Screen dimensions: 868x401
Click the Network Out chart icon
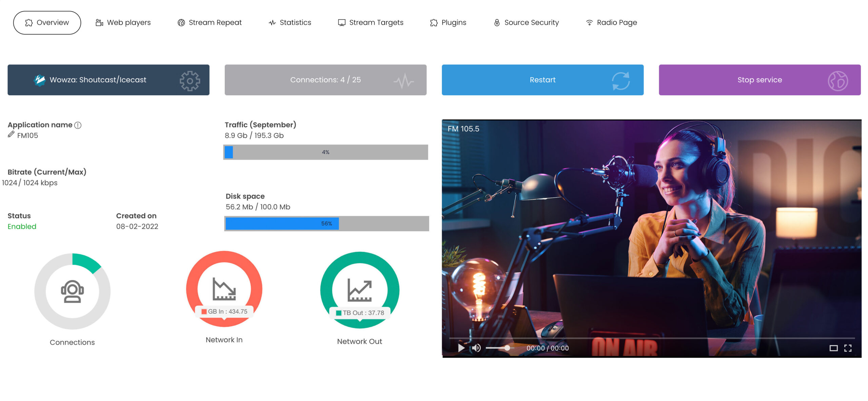click(x=359, y=290)
